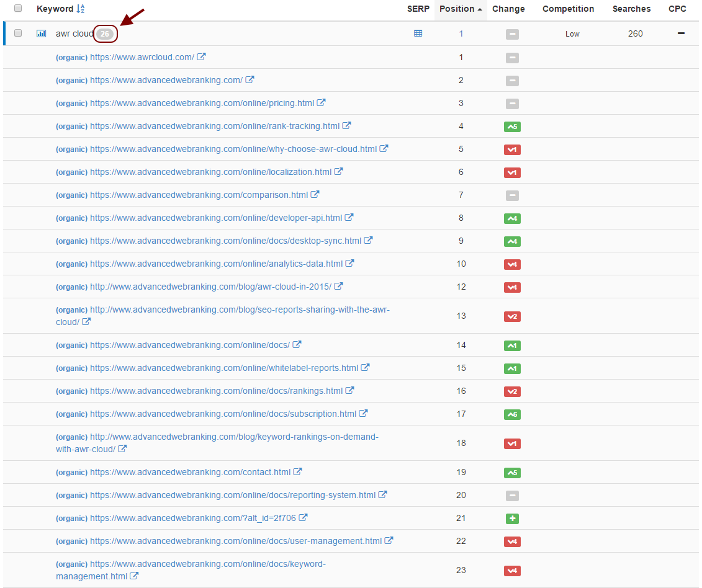Open external link icon for ?alt_id=2f706 URL

pos(303,518)
